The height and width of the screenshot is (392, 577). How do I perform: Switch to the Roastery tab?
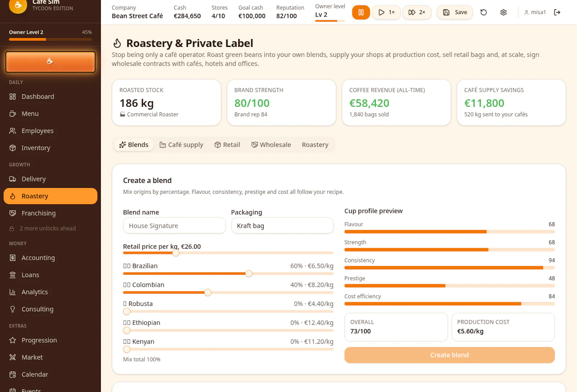click(315, 145)
